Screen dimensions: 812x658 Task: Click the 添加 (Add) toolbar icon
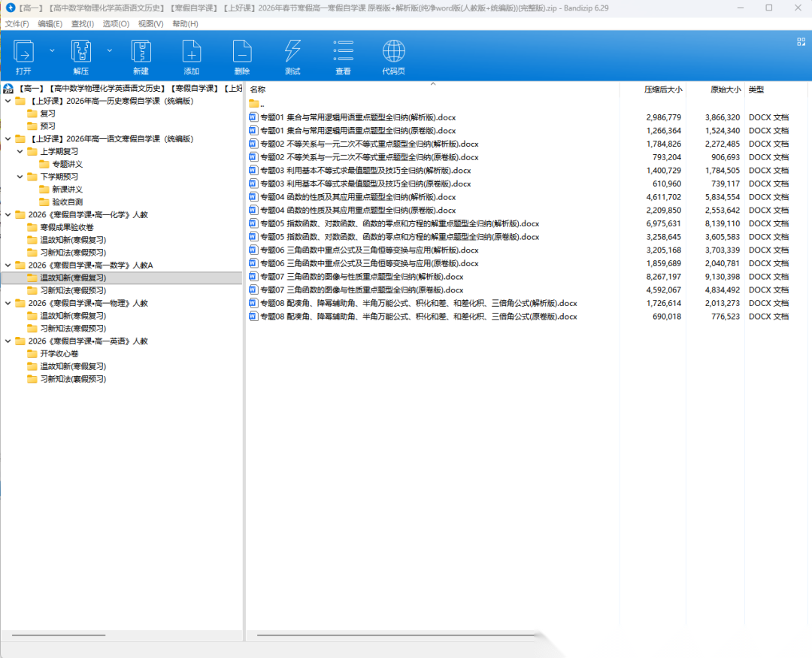pyautogui.click(x=191, y=52)
